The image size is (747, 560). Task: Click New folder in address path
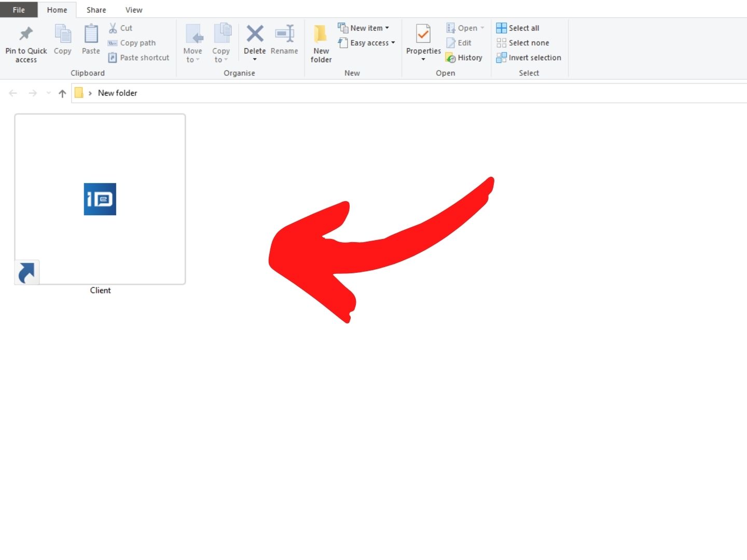pyautogui.click(x=118, y=93)
